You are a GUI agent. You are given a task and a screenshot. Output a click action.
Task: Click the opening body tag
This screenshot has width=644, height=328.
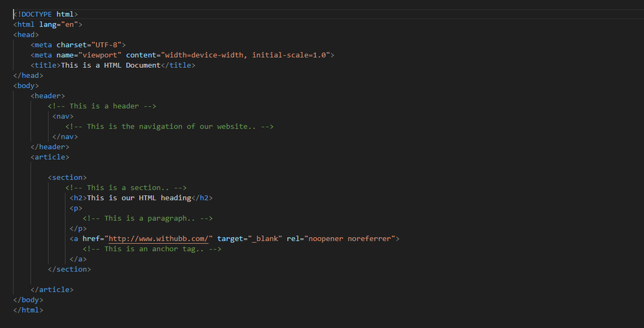point(26,86)
